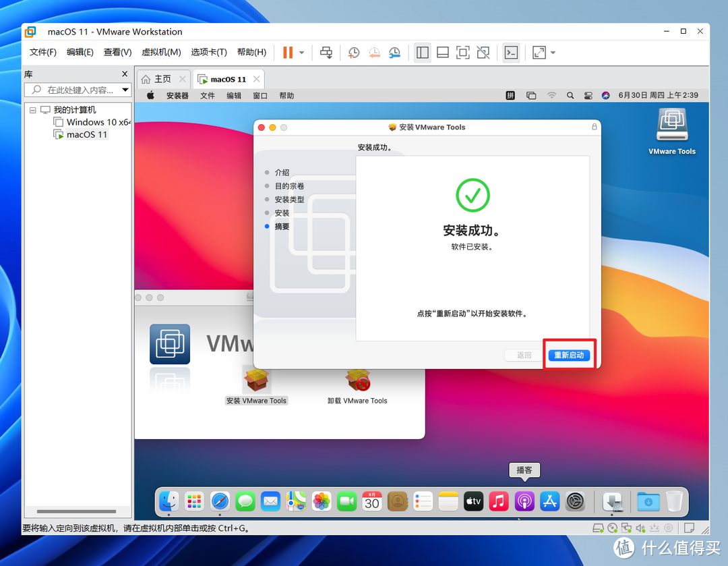Open the 编辑(E) menu in VMware

coord(80,52)
